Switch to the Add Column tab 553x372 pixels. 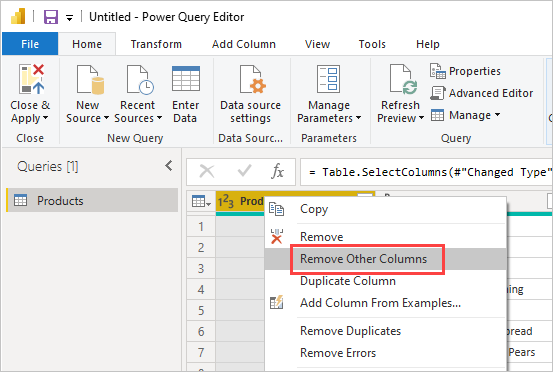[x=244, y=44]
